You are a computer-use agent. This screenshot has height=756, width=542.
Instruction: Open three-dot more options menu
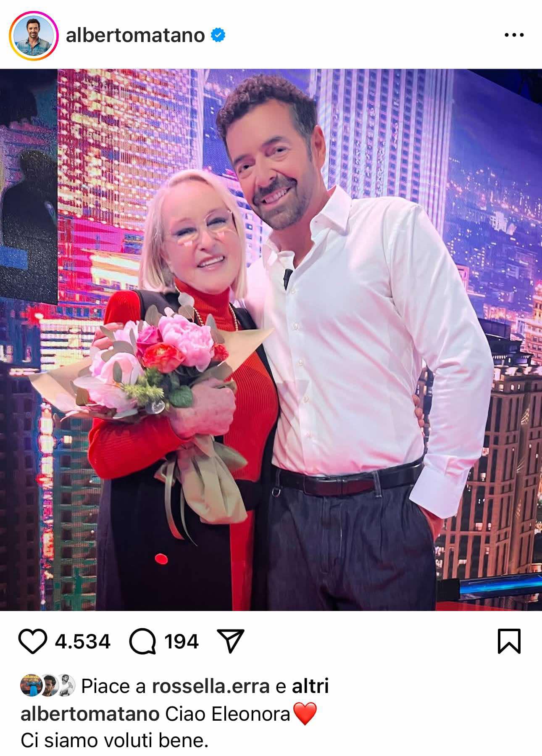(514, 35)
